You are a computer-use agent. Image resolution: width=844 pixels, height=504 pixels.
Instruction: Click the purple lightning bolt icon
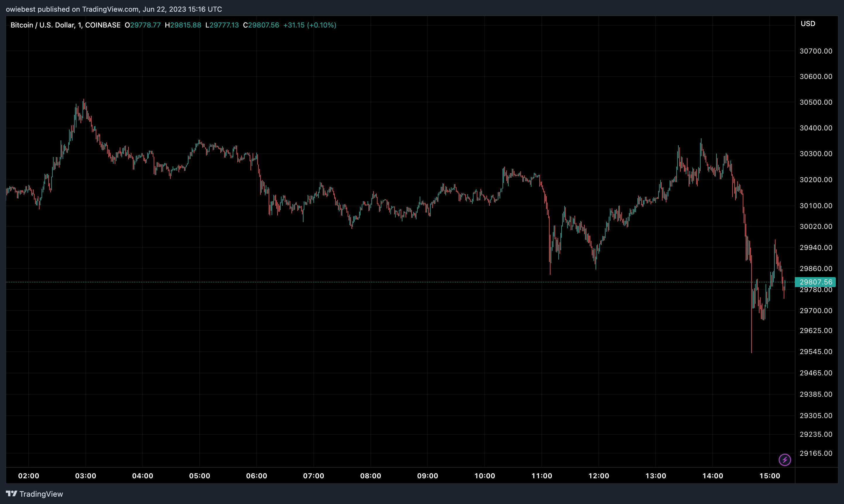(x=785, y=460)
